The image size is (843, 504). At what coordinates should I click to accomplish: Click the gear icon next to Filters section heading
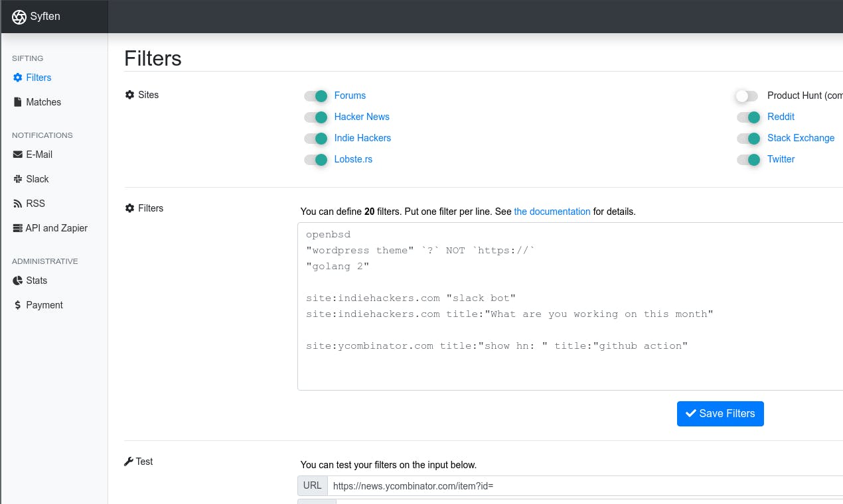(129, 208)
